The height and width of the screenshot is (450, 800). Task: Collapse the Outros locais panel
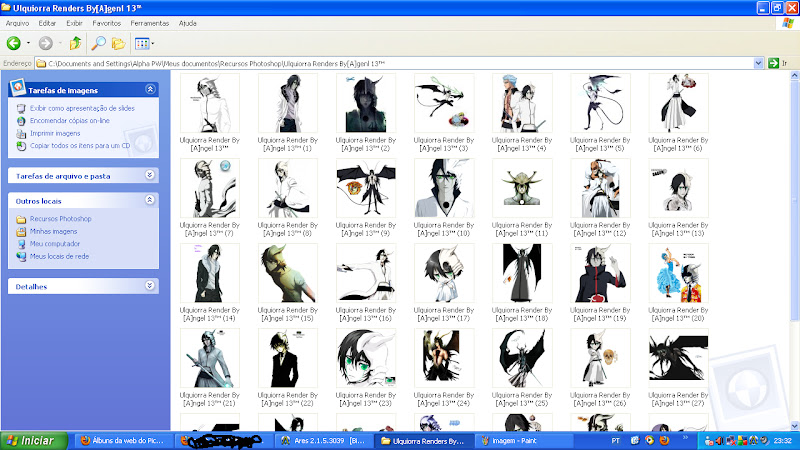tap(149, 200)
